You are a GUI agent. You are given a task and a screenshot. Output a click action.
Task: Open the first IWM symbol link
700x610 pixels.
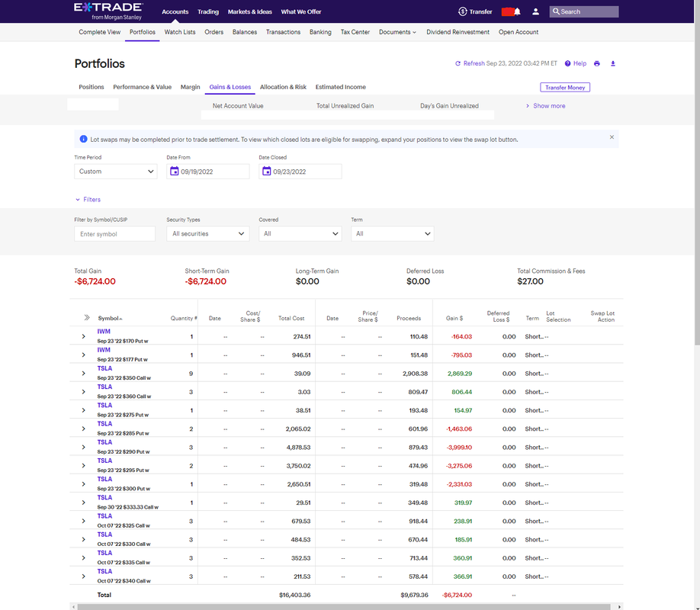(x=104, y=332)
